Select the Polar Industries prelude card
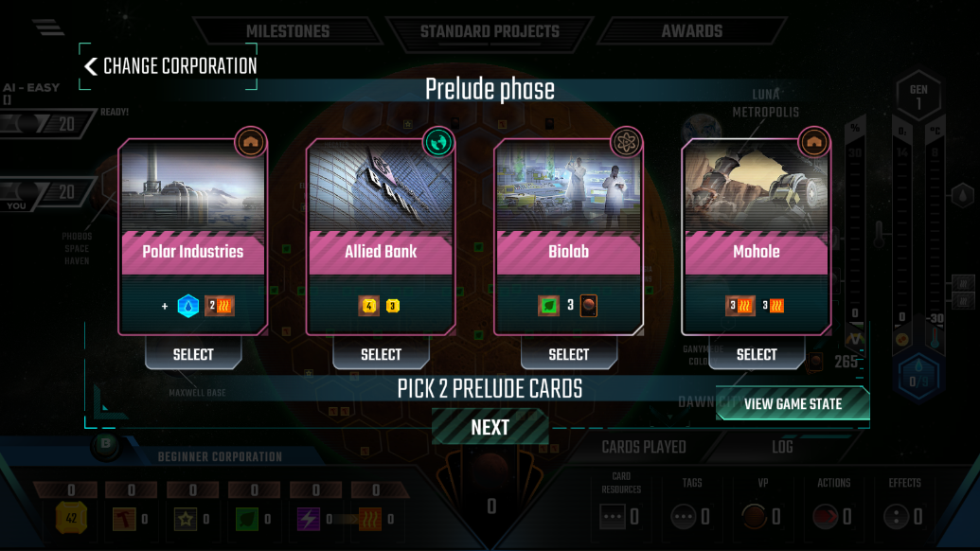Viewport: 980px width, 551px height. (193, 354)
